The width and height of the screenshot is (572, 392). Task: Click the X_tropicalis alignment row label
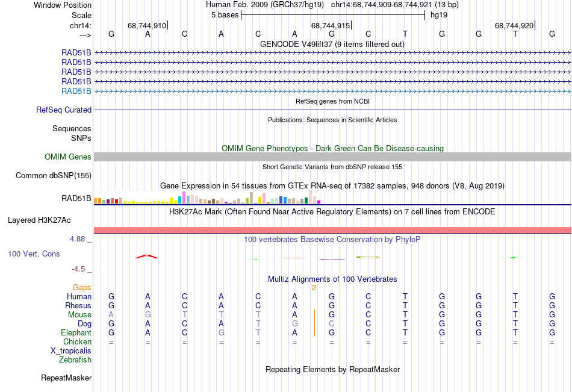pos(71,351)
